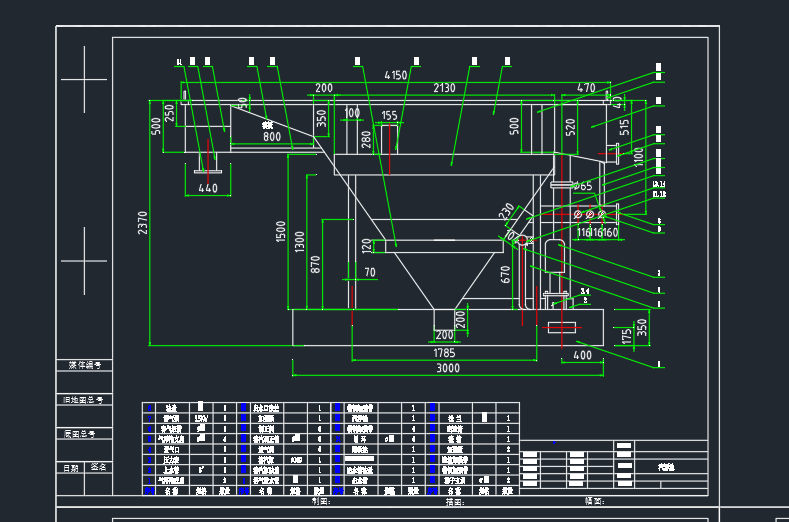Click the 签名 cell label
The image size is (789, 522).
coord(98,467)
